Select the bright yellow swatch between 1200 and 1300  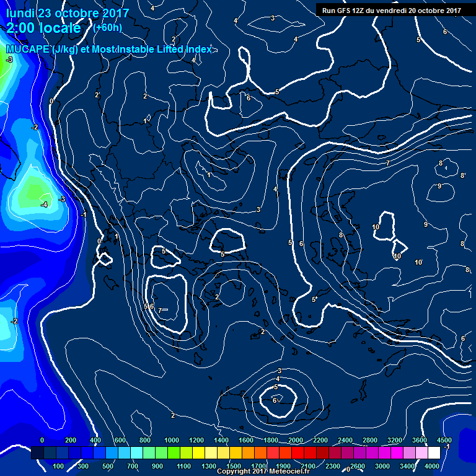click(198, 452)
